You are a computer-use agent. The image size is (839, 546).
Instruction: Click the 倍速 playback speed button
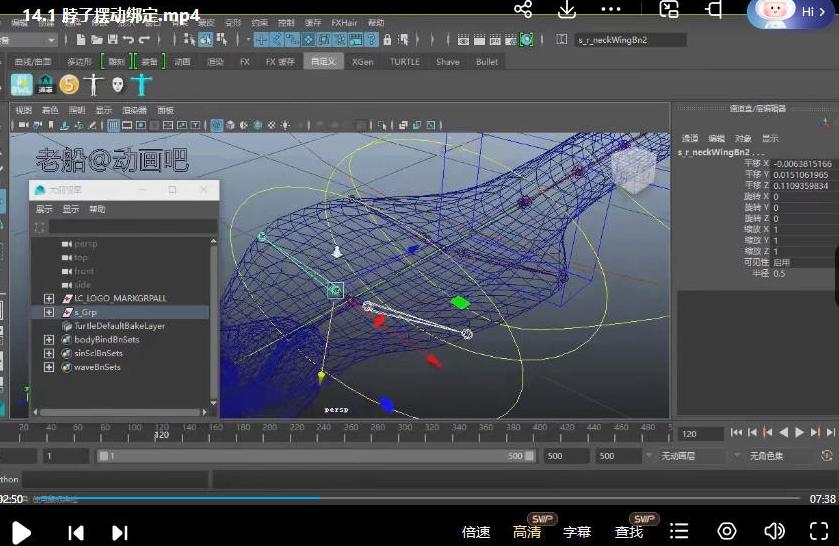pyautogui.click(x=476, y=532)
